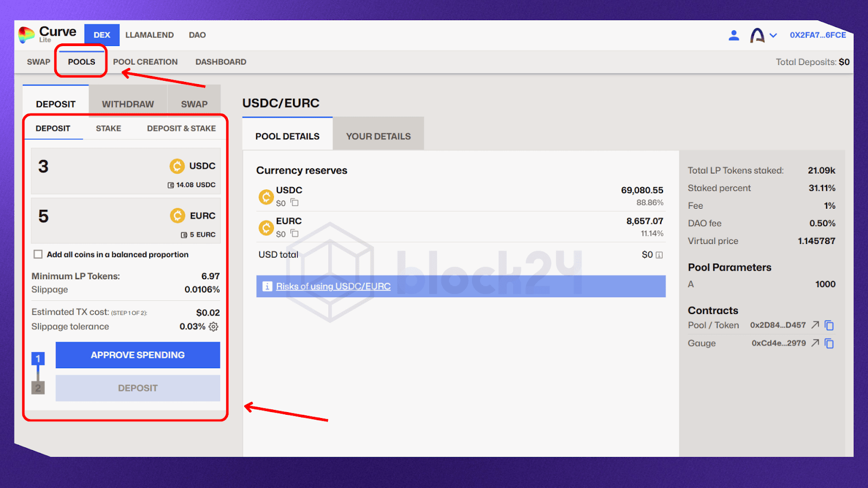Open the slippage tolerance settings gear
Viewport: 868px width, 488px height.
(213, 326)
